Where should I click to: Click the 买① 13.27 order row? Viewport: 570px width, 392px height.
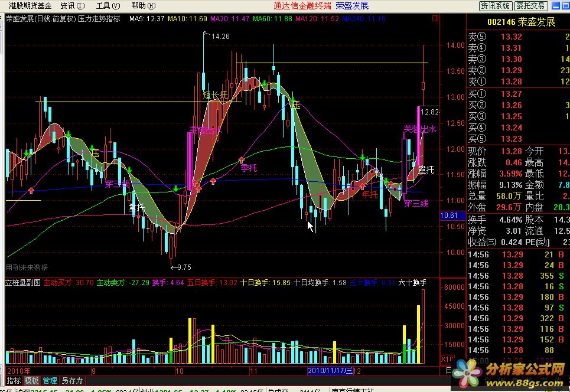[519, 94]
